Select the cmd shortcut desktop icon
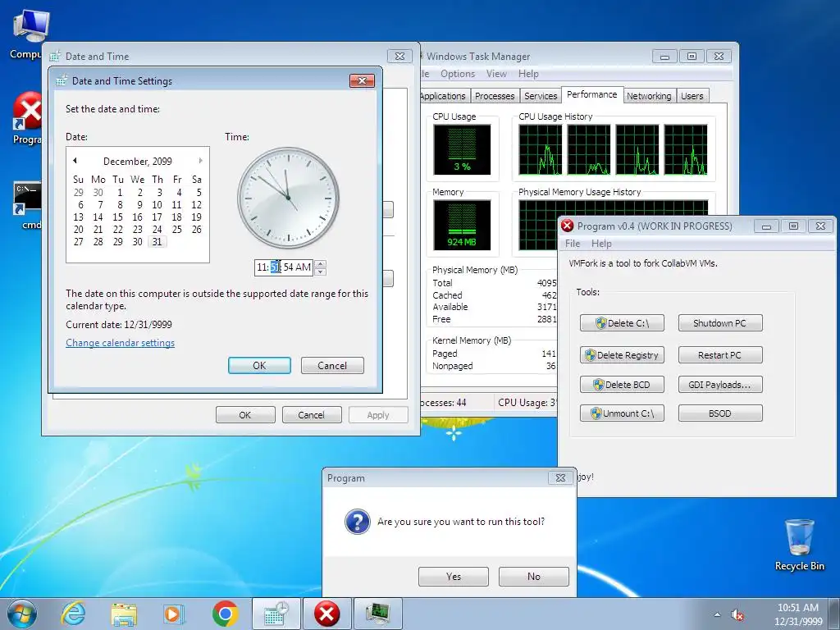The width and height of the screenshot is (840, 630). click(x=27, y=206)
